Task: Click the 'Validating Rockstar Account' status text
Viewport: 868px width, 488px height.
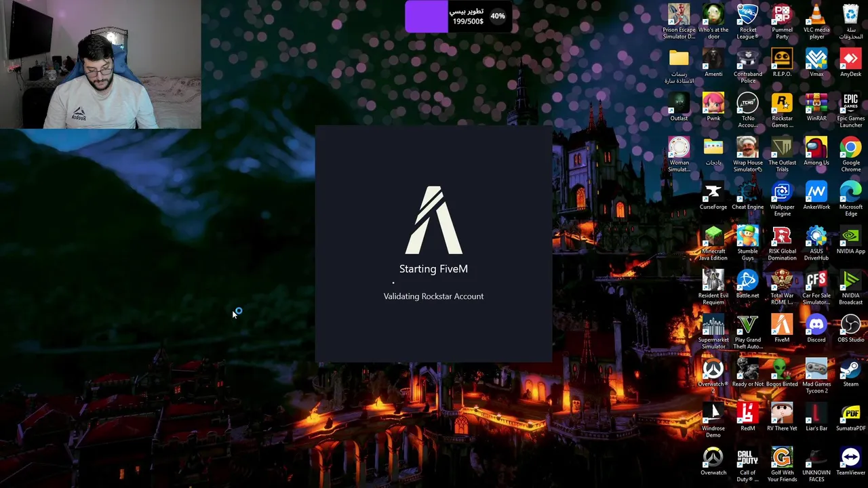Action: point(433,296)
